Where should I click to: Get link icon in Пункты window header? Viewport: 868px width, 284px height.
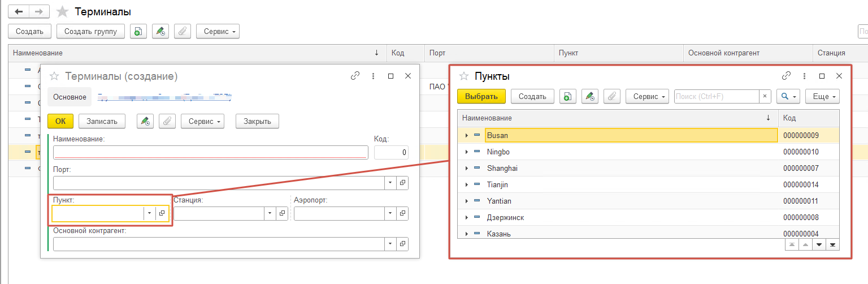(x=786, y=76)
